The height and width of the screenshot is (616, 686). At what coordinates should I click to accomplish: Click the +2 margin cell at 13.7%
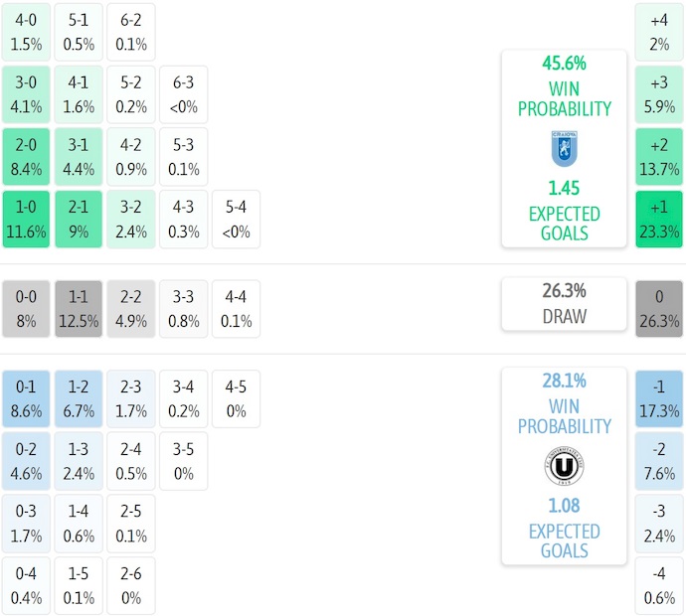click(659, 156)
